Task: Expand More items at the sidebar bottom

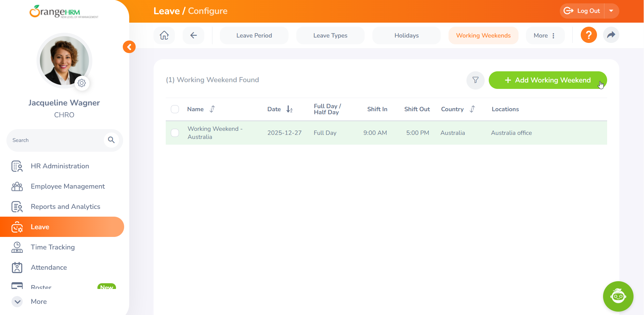Action: tap(18, 301)
